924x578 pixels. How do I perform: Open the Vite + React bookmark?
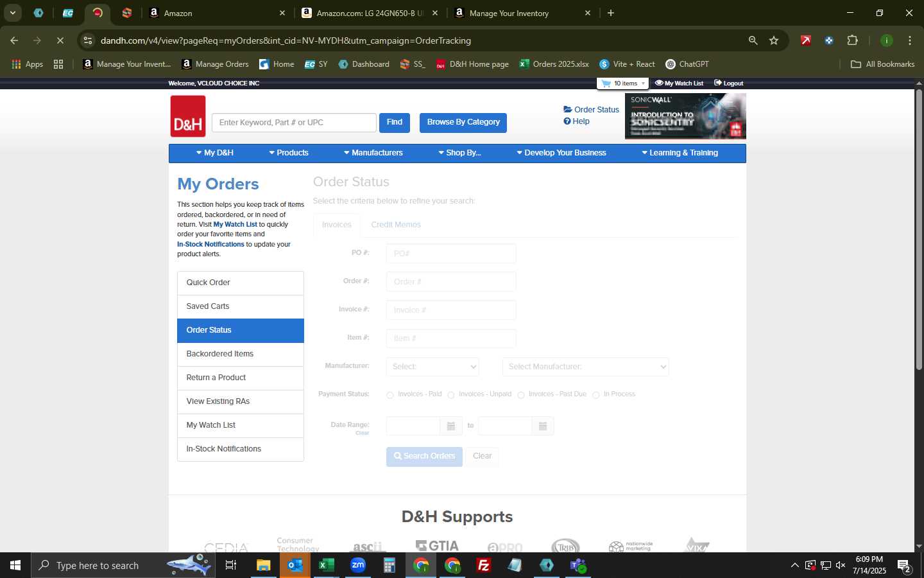coord(627,64)
